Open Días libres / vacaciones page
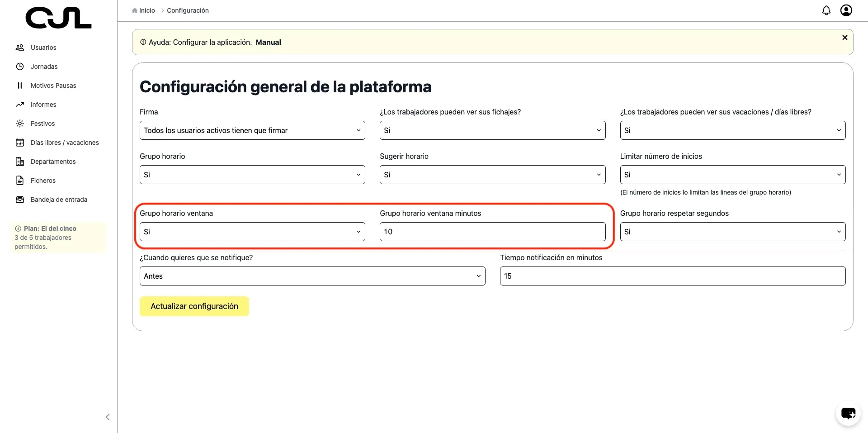Viewport: 868px width, 433px height. point(65,143)
